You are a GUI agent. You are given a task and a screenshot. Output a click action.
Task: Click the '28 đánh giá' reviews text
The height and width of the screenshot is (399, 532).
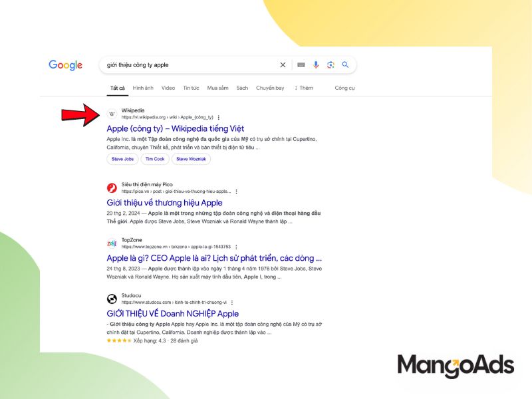(x=184, y=340)
